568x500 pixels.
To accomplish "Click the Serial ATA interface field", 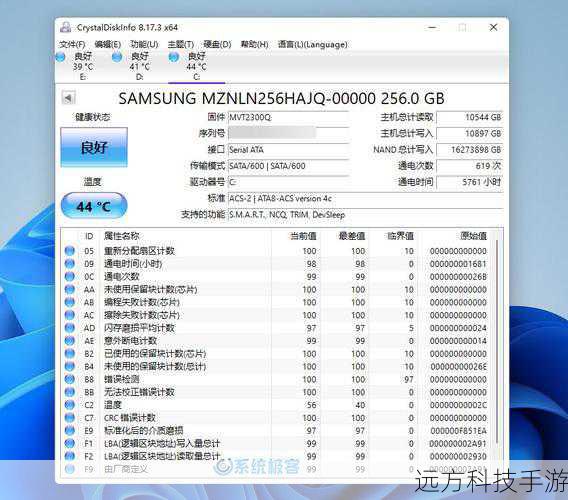I will click(x=288, y=149).
